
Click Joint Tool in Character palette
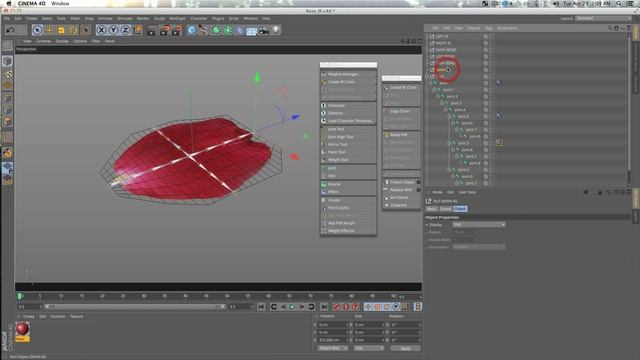348,129
